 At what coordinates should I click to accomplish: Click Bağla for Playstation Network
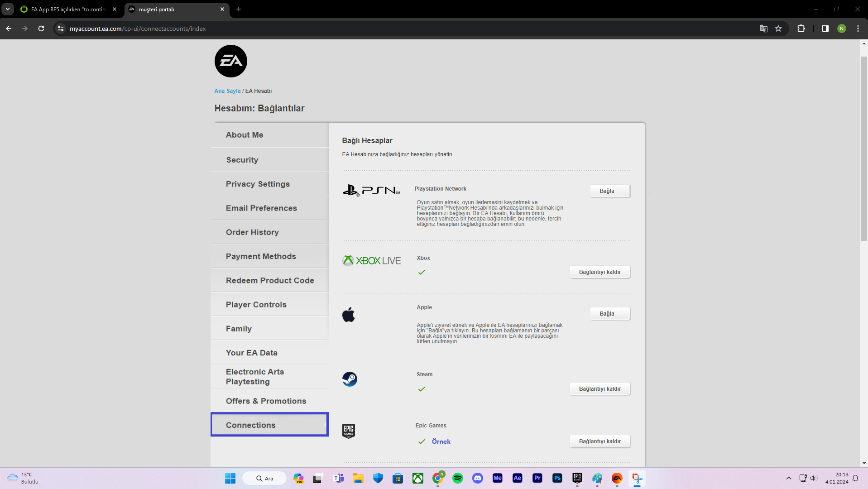click(610, 191)
